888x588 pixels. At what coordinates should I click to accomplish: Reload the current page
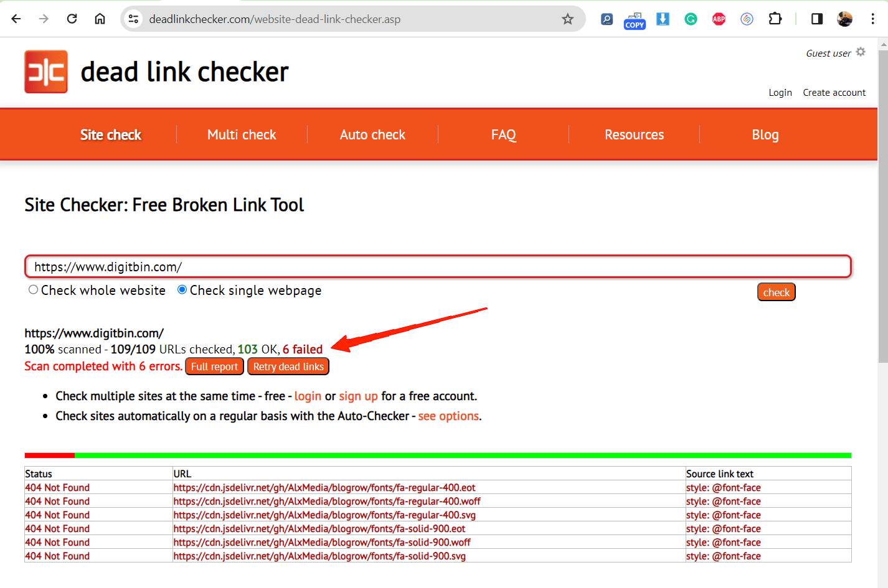pos(72,19)
